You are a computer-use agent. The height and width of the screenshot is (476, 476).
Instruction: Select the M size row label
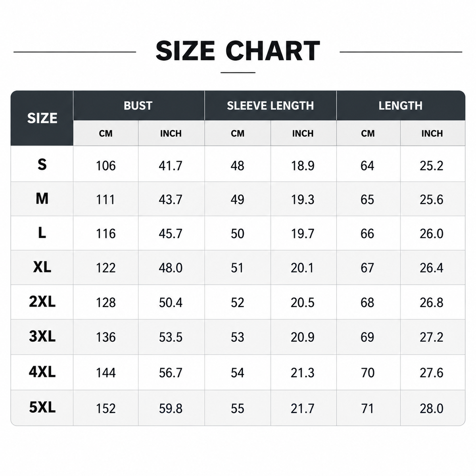tap(42, 198)
